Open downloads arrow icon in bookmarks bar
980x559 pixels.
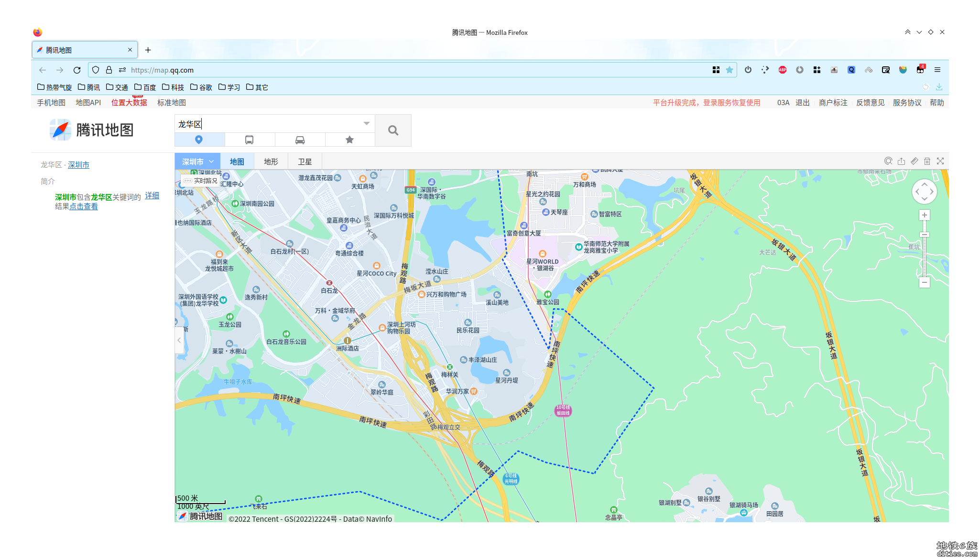pos(939,86)
